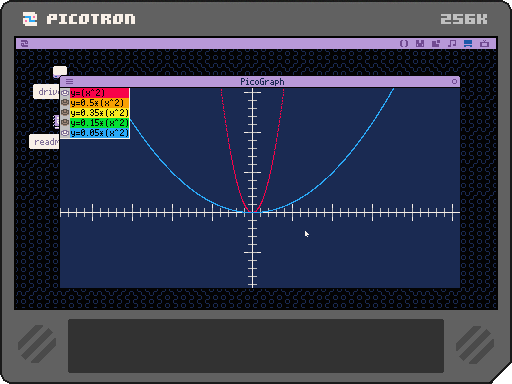The height and width of the screenshot is (384, 512).
Task: Open the sprite editor icon
Action: pos(420,43)
